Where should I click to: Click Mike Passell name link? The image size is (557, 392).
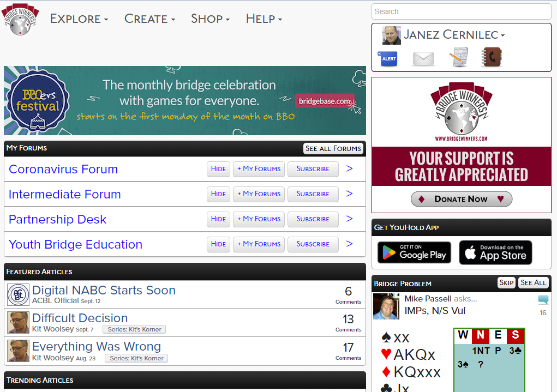[x=428, y=299]
